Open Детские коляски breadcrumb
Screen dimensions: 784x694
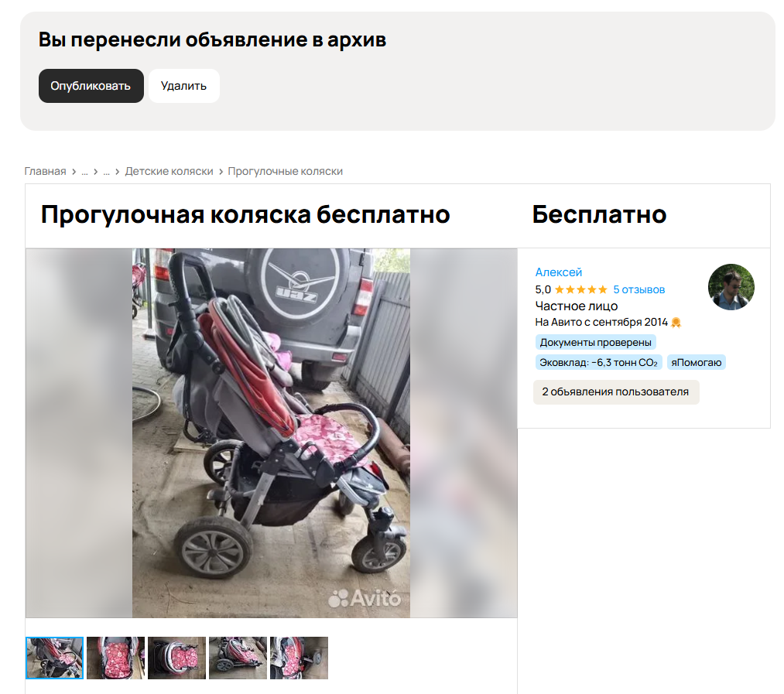[x=169, y=171]
